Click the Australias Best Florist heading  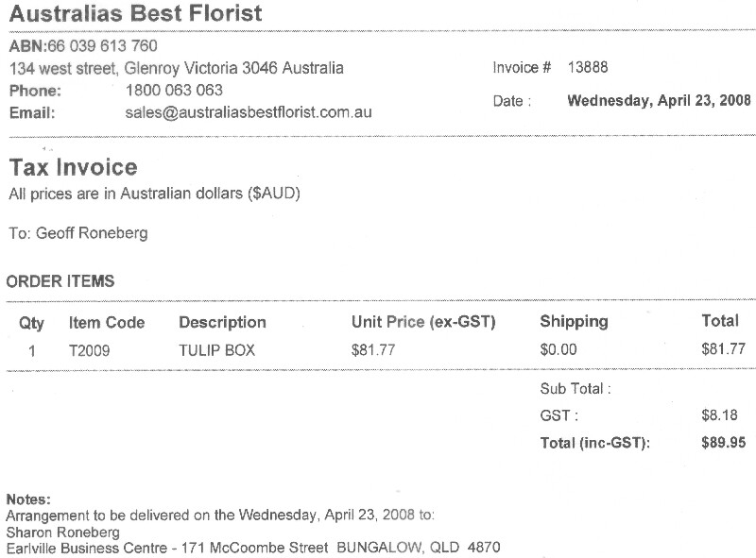[135, 13]
